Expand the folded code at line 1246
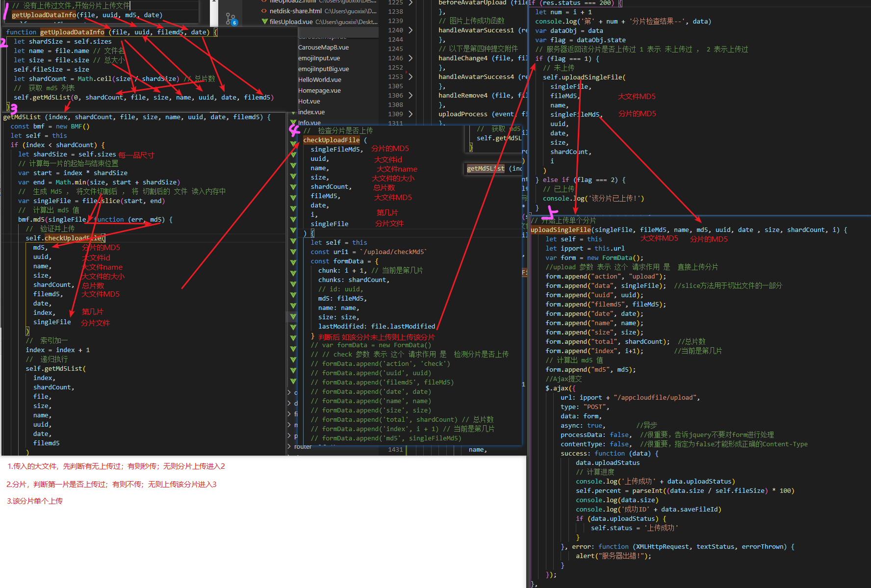 point(410,58)
